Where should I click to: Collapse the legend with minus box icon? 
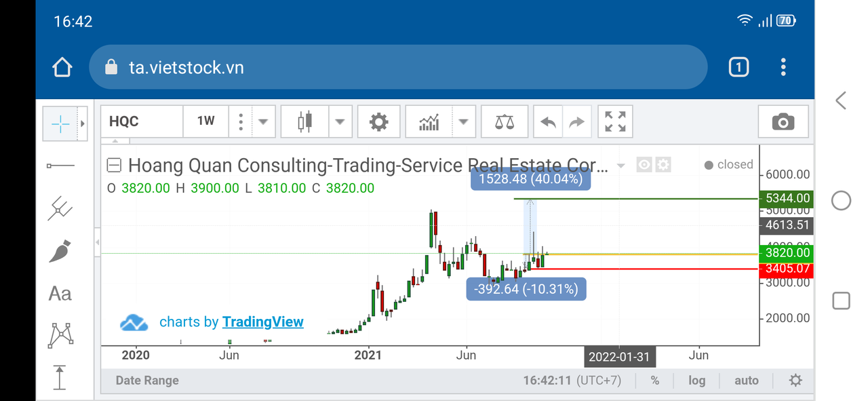[115, 165]
